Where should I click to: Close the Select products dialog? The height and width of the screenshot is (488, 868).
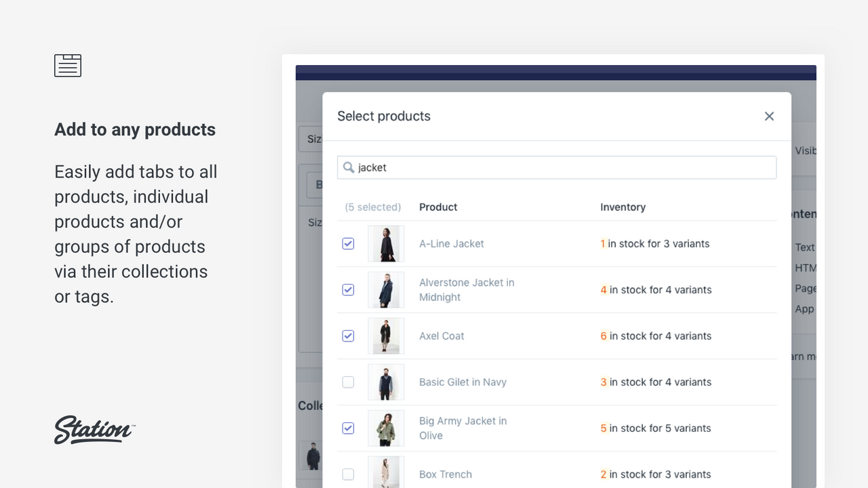(x=769, y=116)
